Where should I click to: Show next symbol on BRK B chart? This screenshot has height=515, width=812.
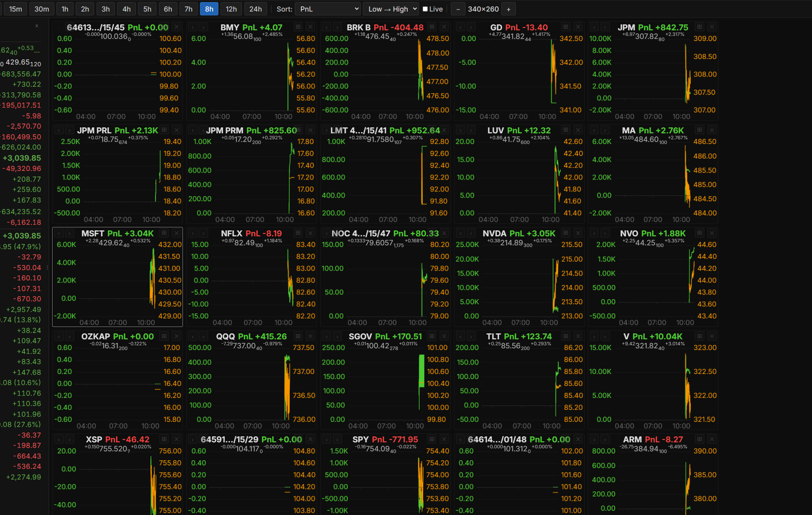pyautogui.click(x=337, y=27)
